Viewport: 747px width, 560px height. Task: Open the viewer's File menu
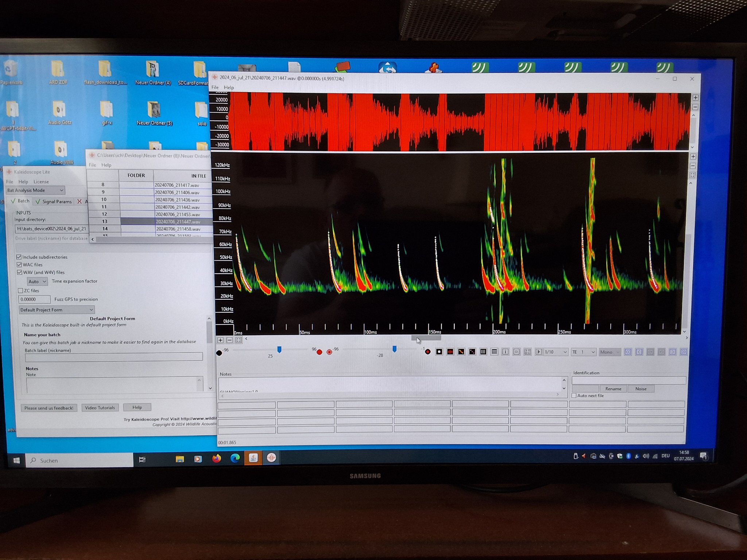tap(215, 87)
